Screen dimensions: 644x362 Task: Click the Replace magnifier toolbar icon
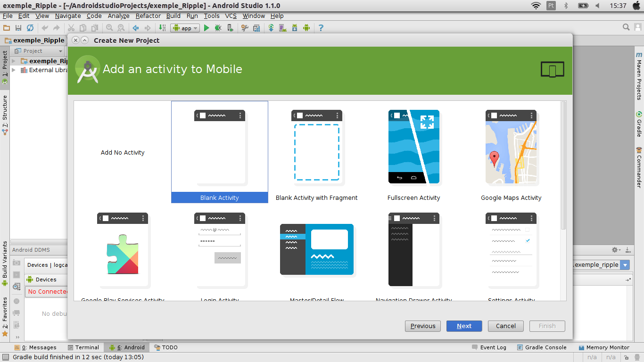(x=121, y=28)
